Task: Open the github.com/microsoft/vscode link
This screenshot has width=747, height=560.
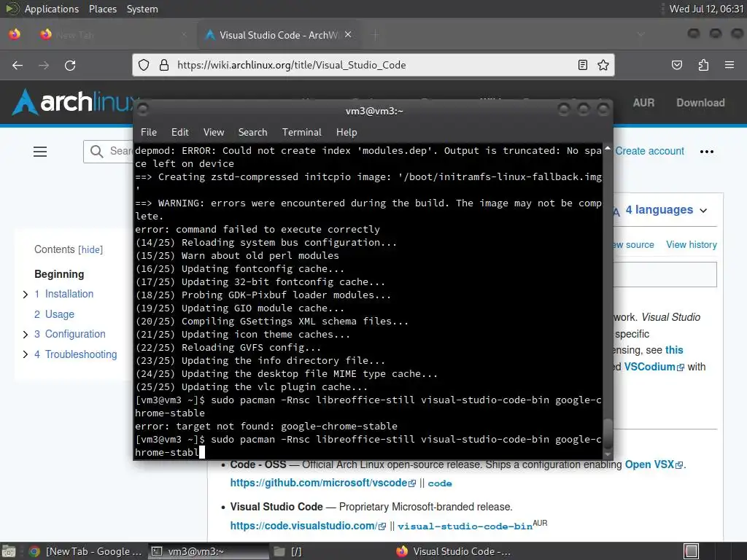Action: click(322, 483)
